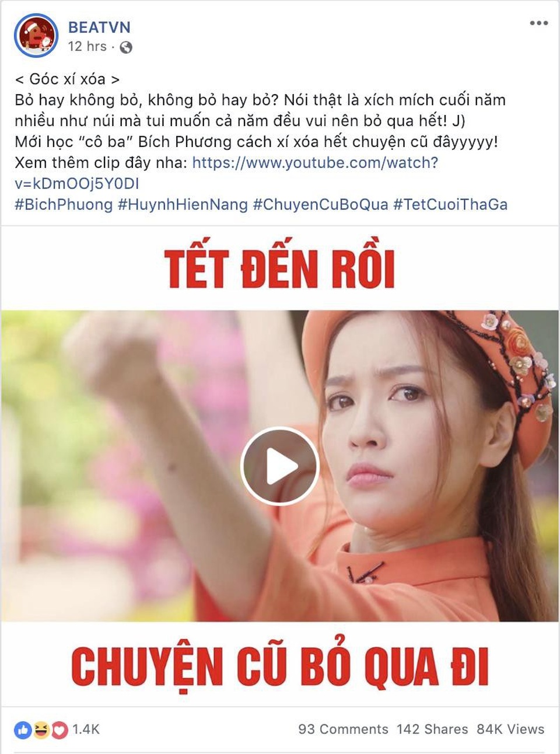Click the red Love heart reaction icon
The image size is (560, 754).
click(x=60, y=729)
